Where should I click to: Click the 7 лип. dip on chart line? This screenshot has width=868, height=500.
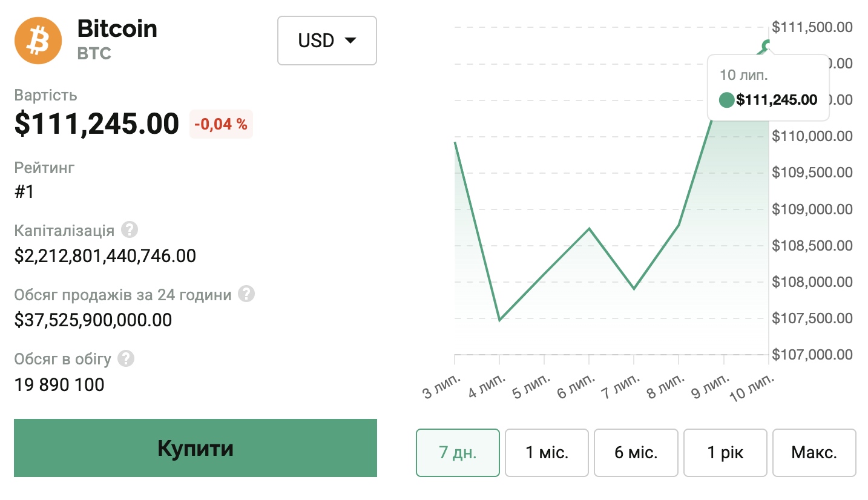pos(634,289)
